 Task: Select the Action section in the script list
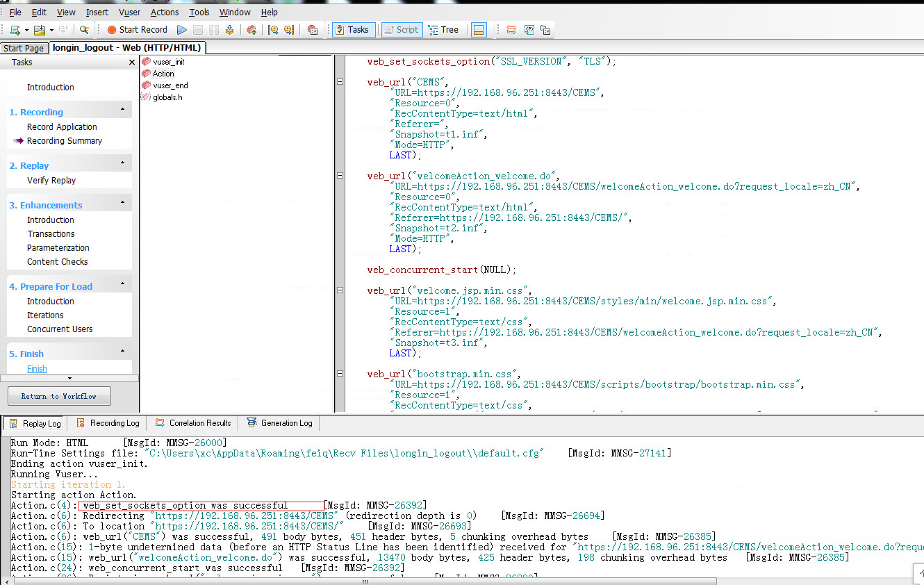pyautogui.click(x=164, y=73)
